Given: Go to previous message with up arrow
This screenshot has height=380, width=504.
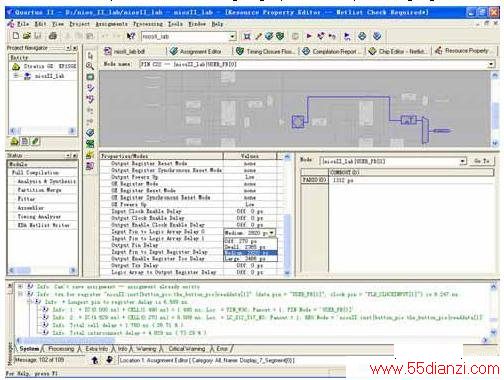Looking at the screenshot, I should click(x=95, y=360).
